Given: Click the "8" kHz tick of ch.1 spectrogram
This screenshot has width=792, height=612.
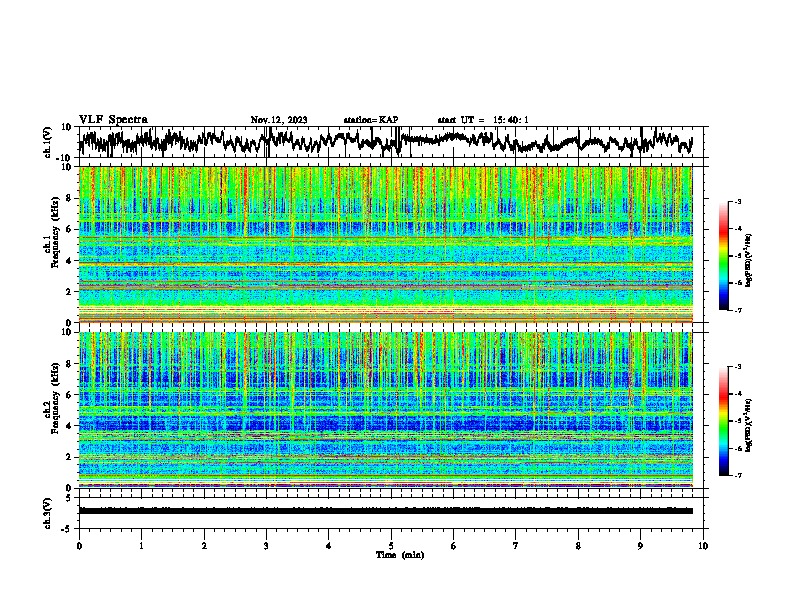Looking at the screenshot, I should [x=68, y=198].
